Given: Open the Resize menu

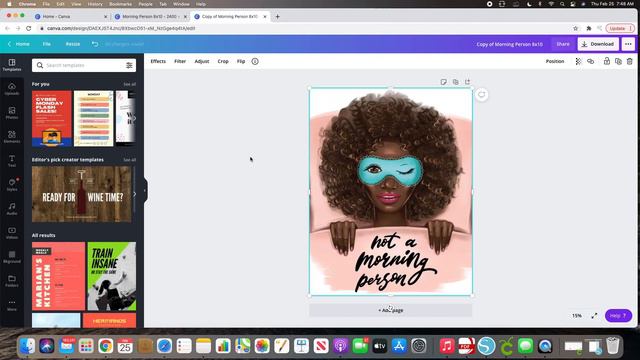Looking at the screenshot, I should (73, 44).
